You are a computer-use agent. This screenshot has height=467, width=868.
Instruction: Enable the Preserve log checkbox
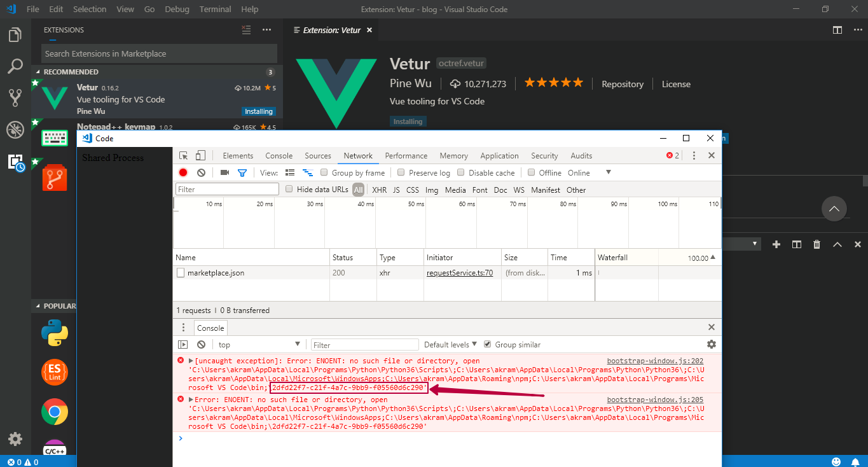[x=401, y=172]
